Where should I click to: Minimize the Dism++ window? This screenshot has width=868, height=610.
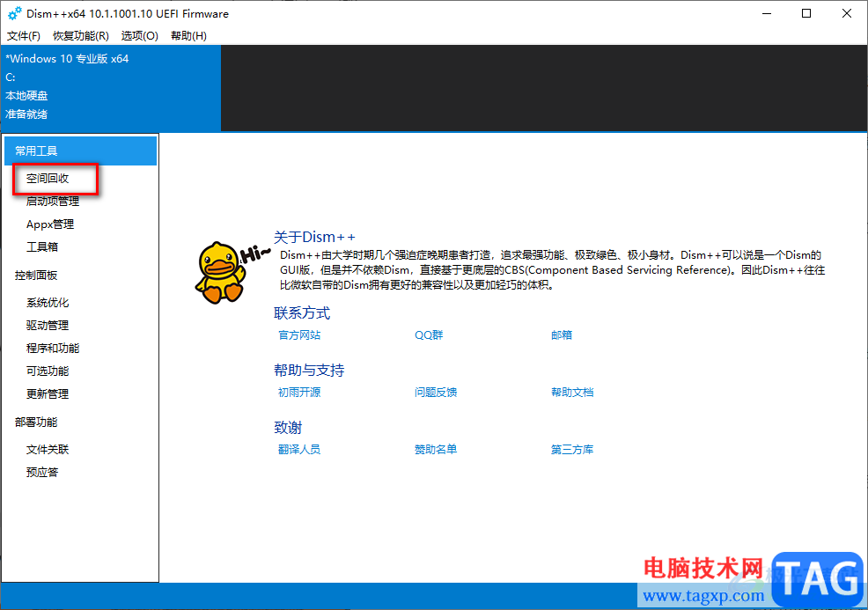[767, 13]
